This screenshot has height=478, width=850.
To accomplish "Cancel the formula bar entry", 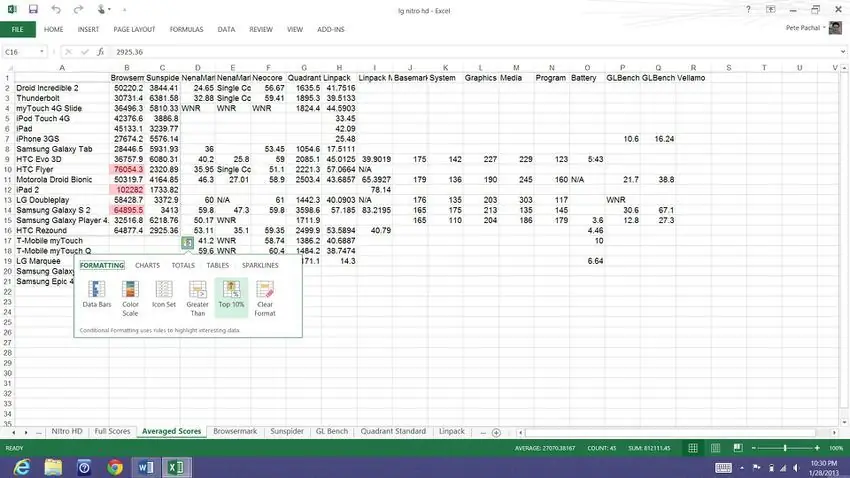I will tap(68, 51).
